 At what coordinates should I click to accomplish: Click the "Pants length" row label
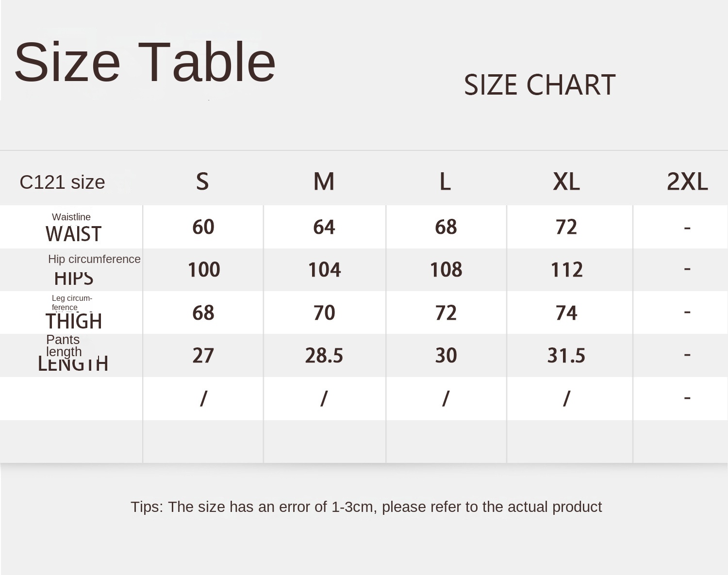pyautogui.click(x=64, y=346)
